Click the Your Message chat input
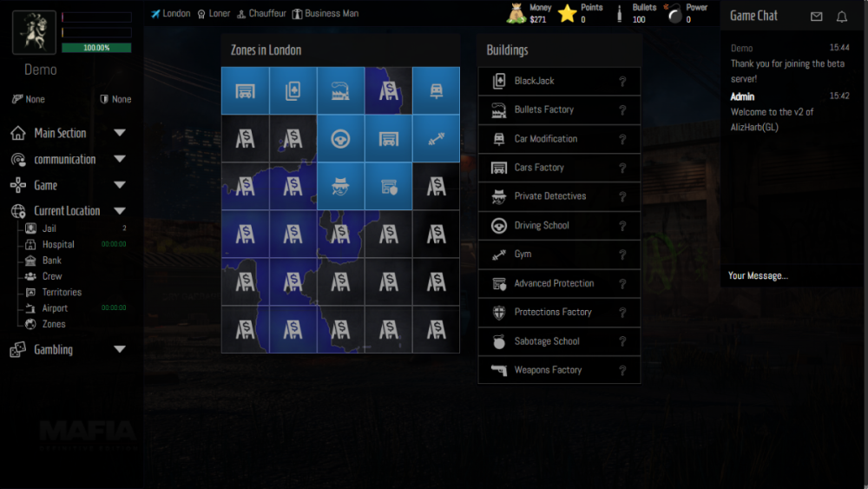Viewport: 868px width, 489px height. 790,275
